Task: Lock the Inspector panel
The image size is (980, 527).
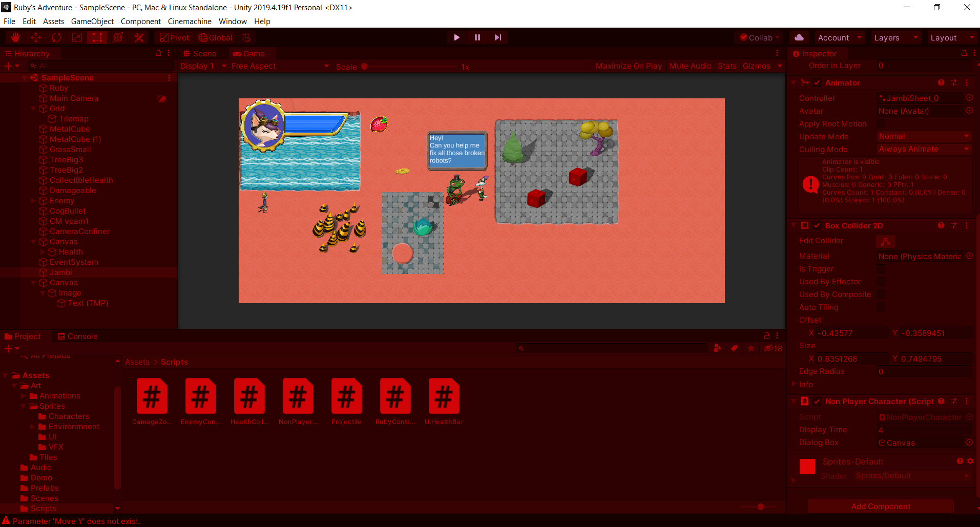Action: coord(964,53)
